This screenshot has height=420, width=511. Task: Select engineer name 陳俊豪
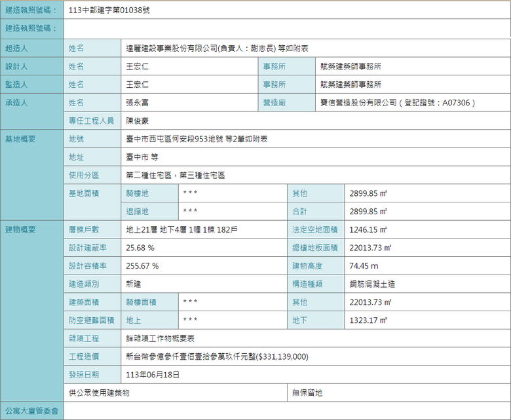[137, 121]
